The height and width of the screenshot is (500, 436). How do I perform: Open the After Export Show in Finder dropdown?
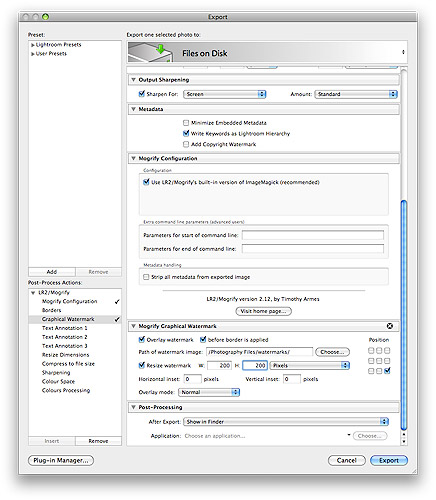pyautogui.click(x=286, y=421)
